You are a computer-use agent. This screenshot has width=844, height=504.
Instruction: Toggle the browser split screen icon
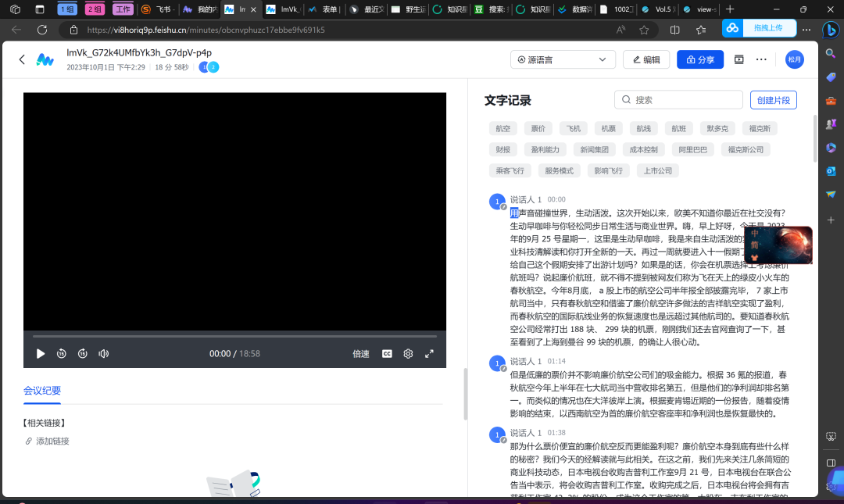(x=675, y=30)
